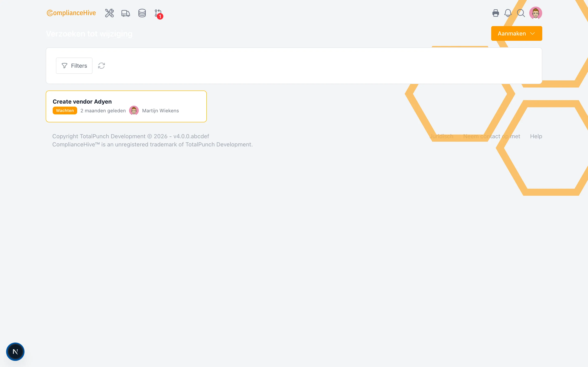Viewport: 588px width, 367px height.
Task: Click the Neem contact op met link
Action: pyautogui.click(x=492, y=136)
